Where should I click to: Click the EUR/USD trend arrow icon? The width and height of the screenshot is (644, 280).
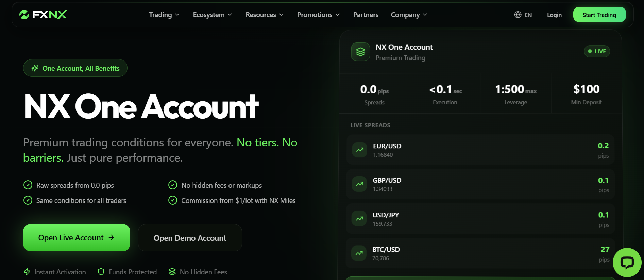360,150
